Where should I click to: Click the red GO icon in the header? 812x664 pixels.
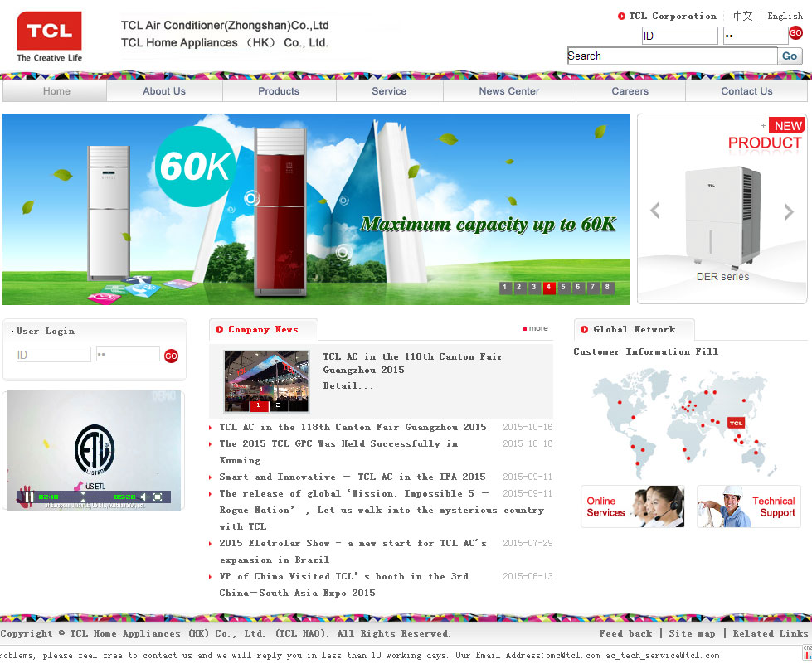tap(795, 33)
